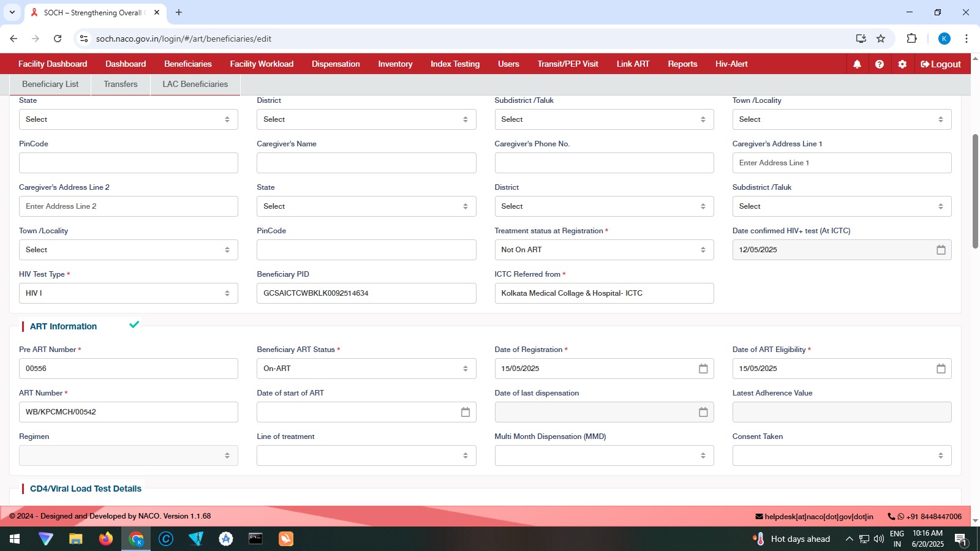Switch to the Transfers tab
This screenshot has width=980, height=551.
121,84
